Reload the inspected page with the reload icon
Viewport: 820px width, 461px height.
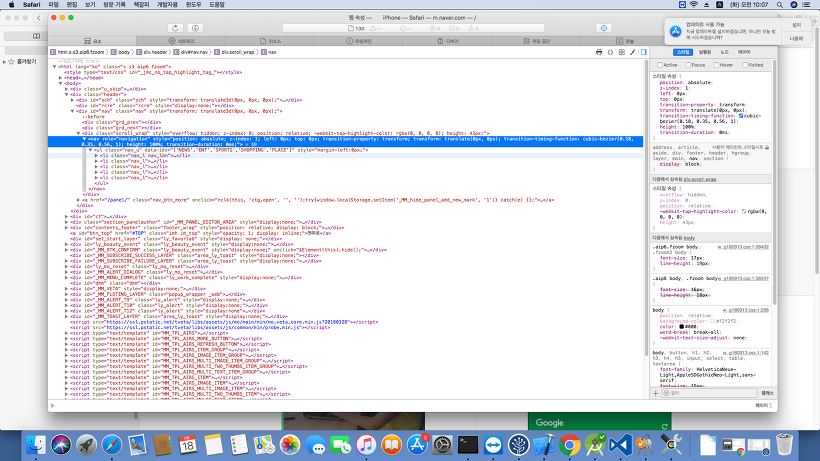pos(175,28)
